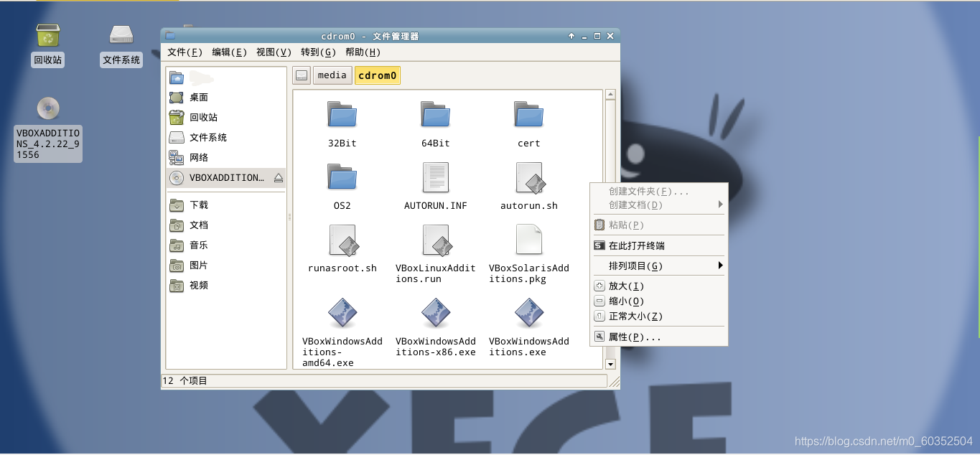Shade the window using the title bar up-arrow button
Viewport: 980px width, 455px height.
point(571,36)
